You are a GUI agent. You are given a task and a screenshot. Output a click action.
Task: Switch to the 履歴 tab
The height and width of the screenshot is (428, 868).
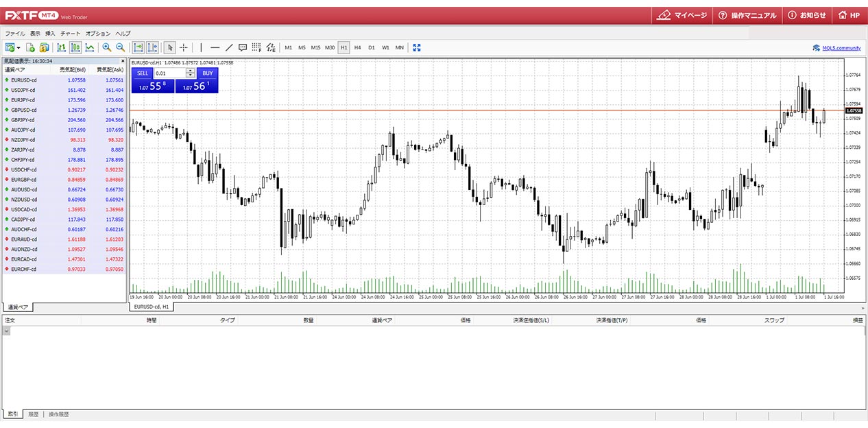click(x=33, y=414)
